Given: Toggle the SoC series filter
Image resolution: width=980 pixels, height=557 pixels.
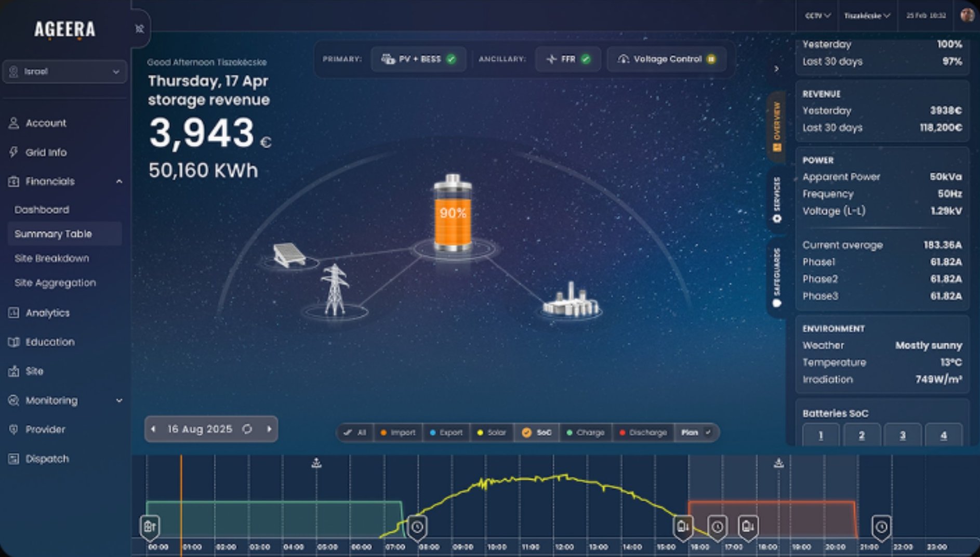Looking at the screenshot, I should [x=537, y=433].
